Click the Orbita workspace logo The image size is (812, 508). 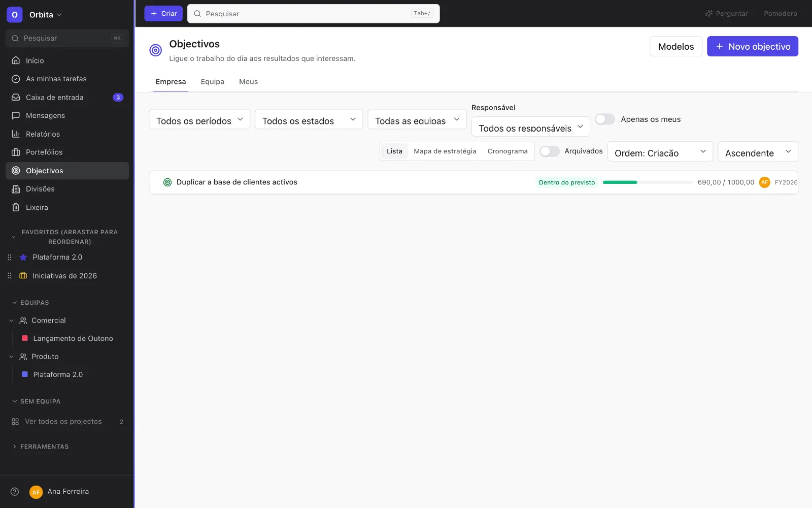pyautogui.click(x=14, y=15)
